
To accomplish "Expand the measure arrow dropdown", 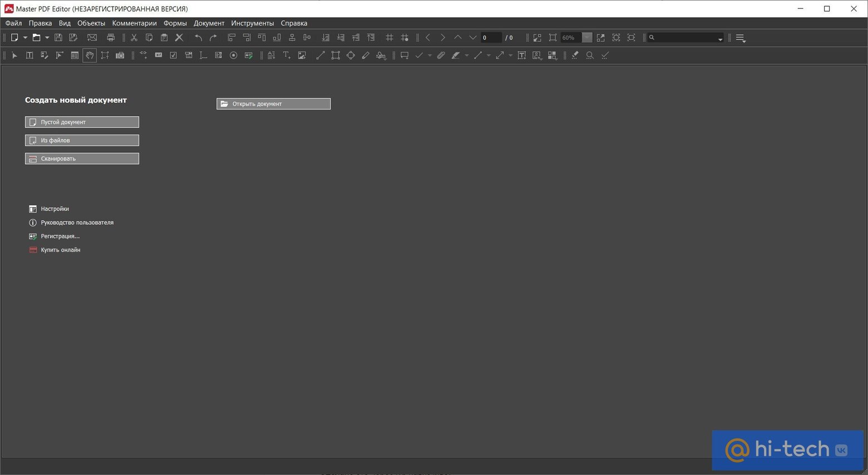I will (x=510, y=56).
